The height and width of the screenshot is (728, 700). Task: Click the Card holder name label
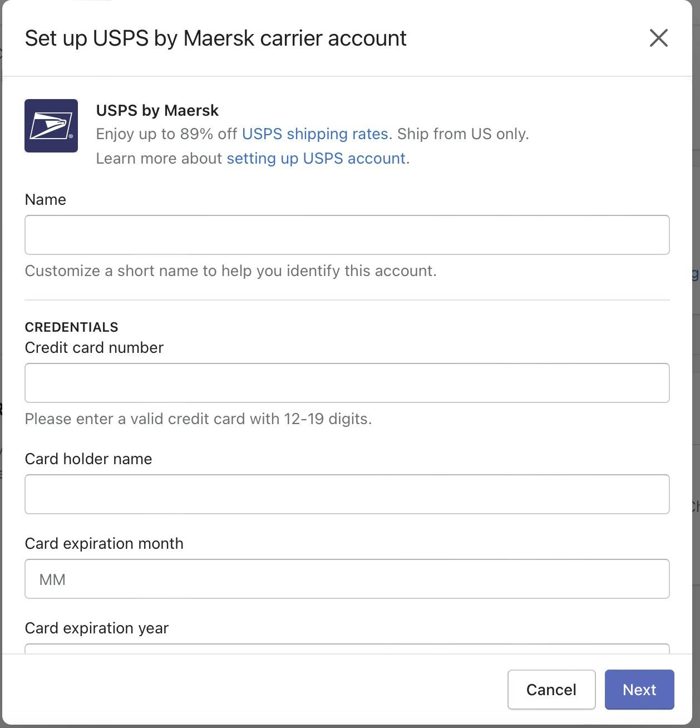pos(88,459)
